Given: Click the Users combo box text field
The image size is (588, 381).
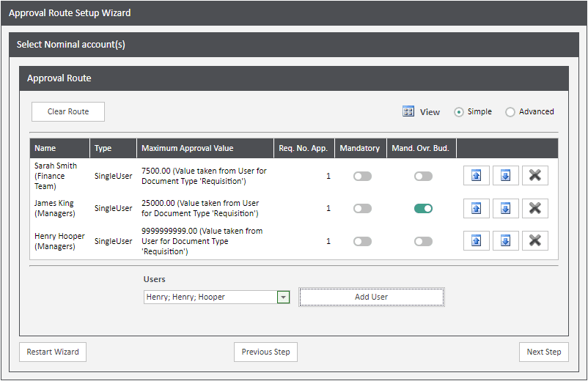Looking at the screenshot, I should click(210, 297).
